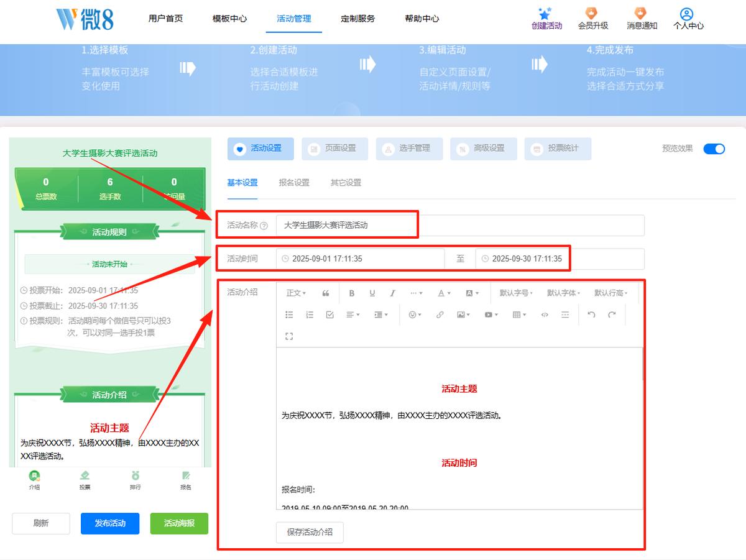This screenshot has width=746, height=560.
Task: Open the emoji picker dropdown
Action: (415, 315)
